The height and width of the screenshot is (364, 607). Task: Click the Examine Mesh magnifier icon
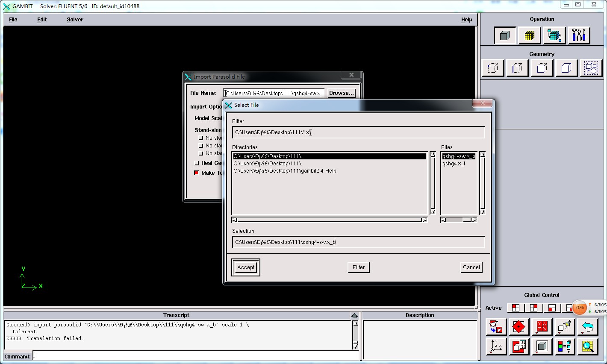[x=588, y=346]
